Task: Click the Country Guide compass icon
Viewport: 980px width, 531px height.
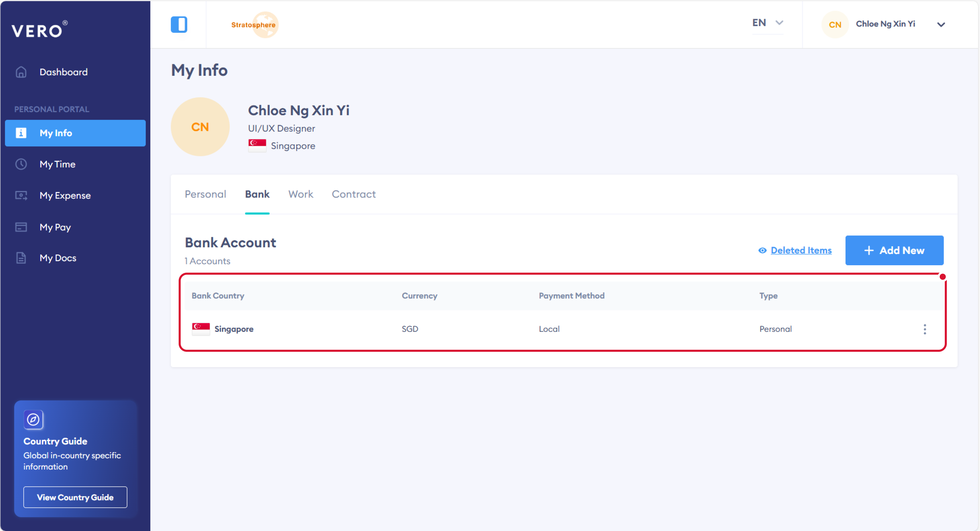Action: [x=33, y=419]
